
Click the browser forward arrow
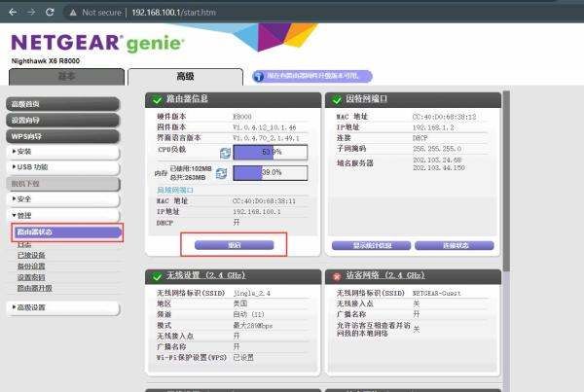click(30, 12)
